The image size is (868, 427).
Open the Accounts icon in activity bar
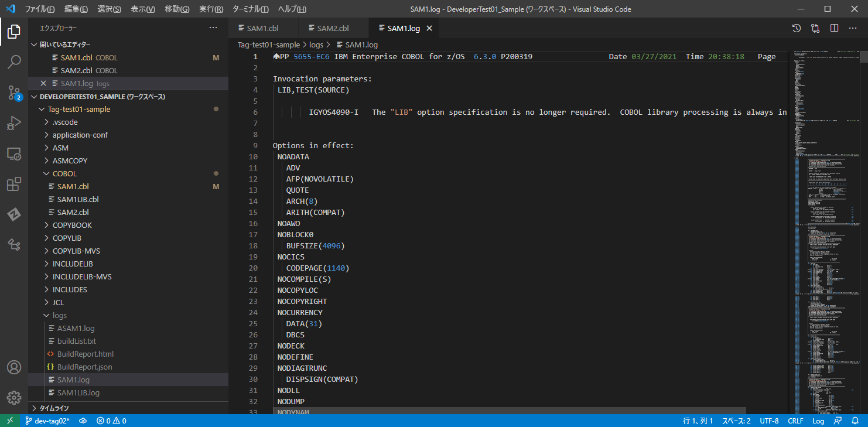tap(14, 367)
